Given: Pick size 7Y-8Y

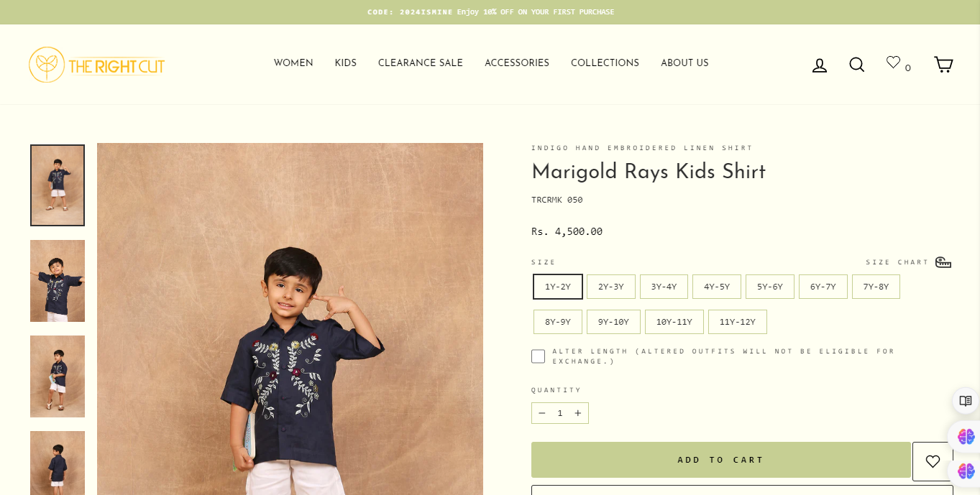Looking at the screenshot, I should coord(876,287).
